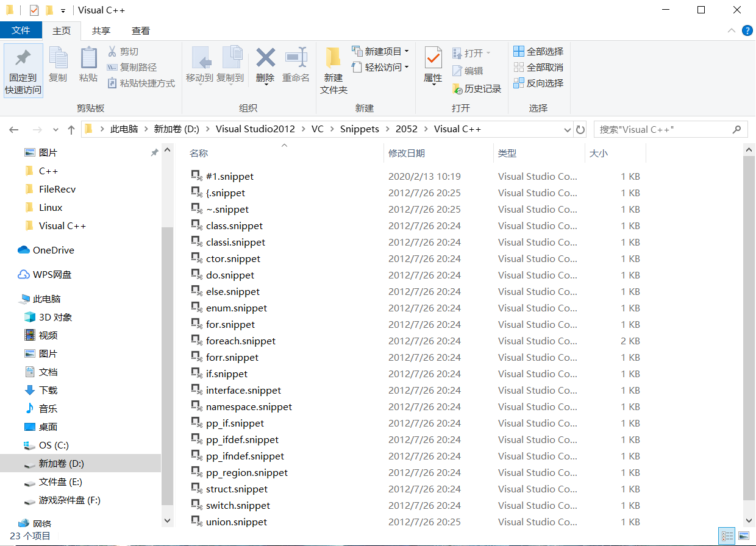This screenshot has width=756, height=546.
Task: Click navigation pane scroll down arrow
Action: coord(168,521)
